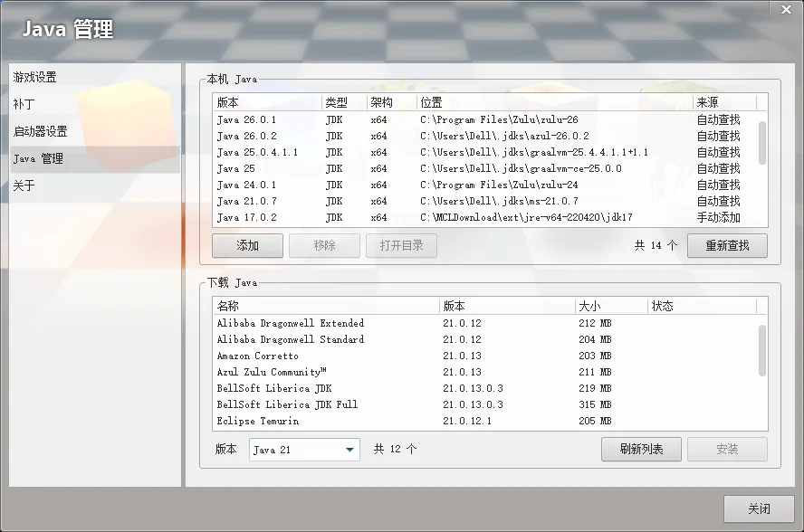Sort download list by 状态 header

702,306
